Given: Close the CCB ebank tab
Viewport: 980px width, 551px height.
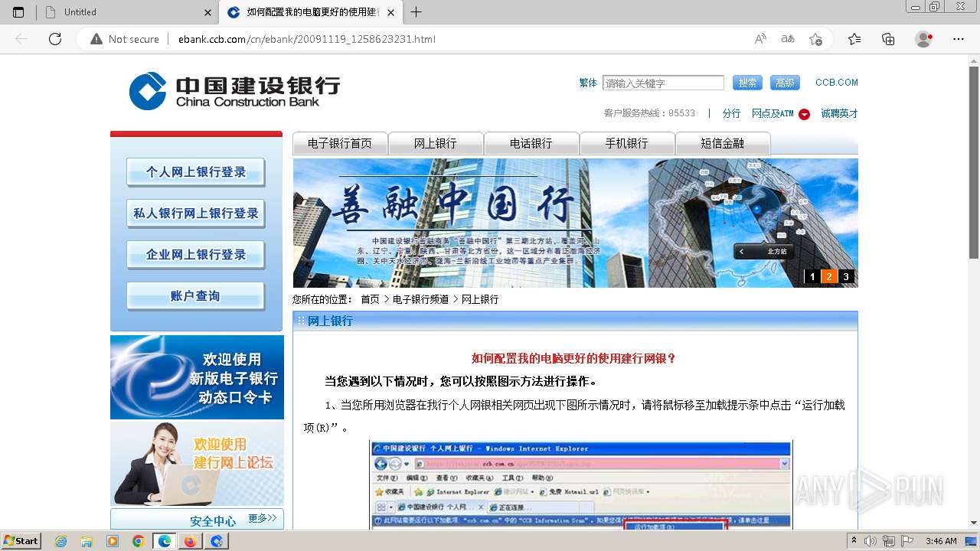Looking at the screenshot, I should [391, 12].
